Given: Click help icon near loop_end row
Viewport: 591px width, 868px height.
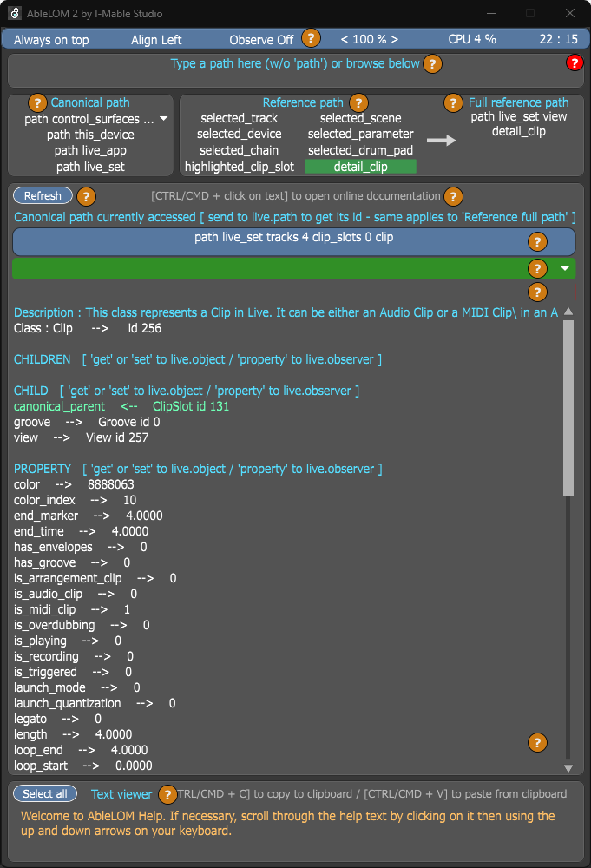Looking at the screenshot, I should point(537,743).
